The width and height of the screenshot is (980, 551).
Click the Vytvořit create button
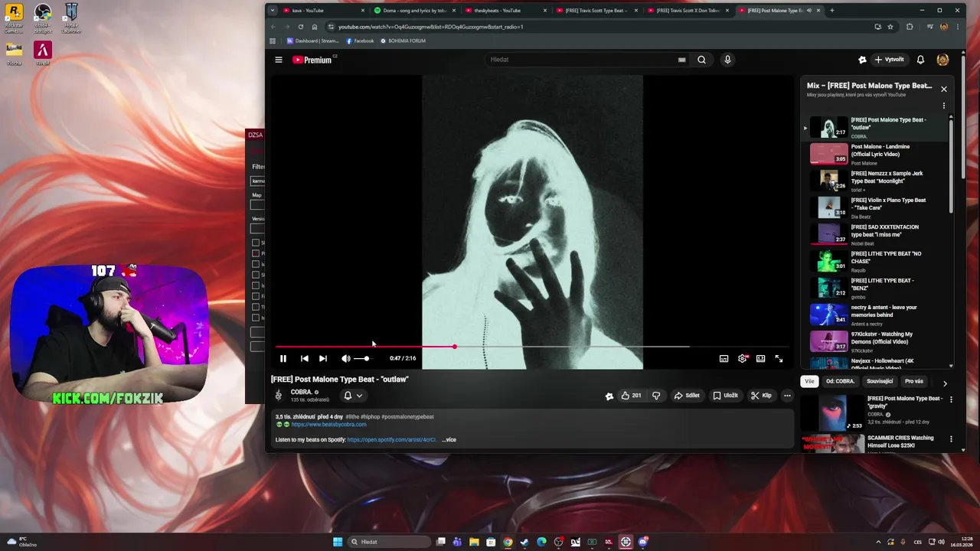click(889, 60)
